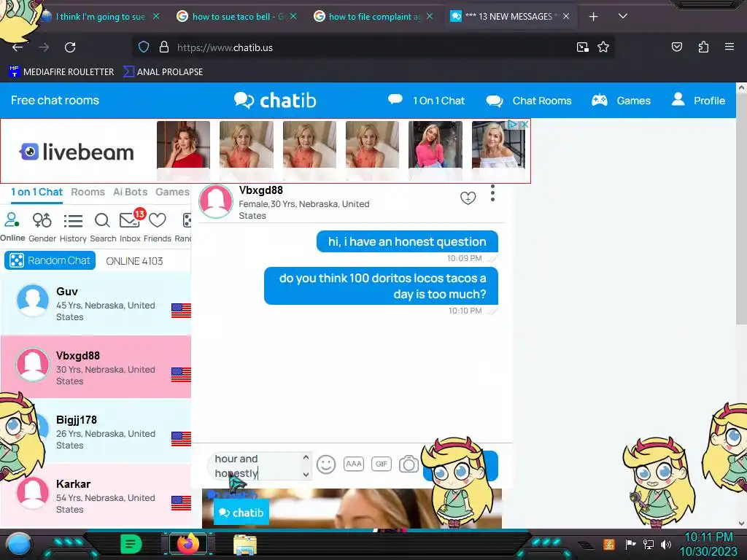Click the livebeam ad logo
This screenshot has height=560, width=747.
pyautogui.click(x=76, y=152)
